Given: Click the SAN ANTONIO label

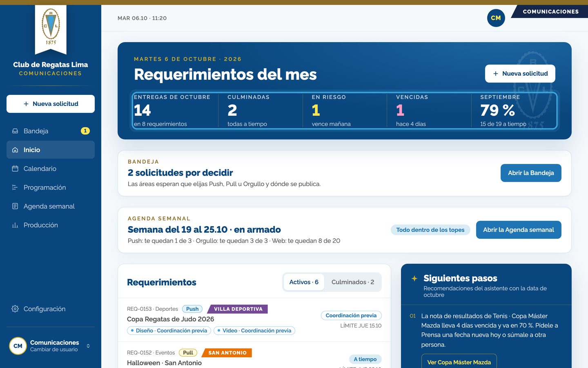Looking at the screenshot, I should pyautogui.click(x=227, y=353).
